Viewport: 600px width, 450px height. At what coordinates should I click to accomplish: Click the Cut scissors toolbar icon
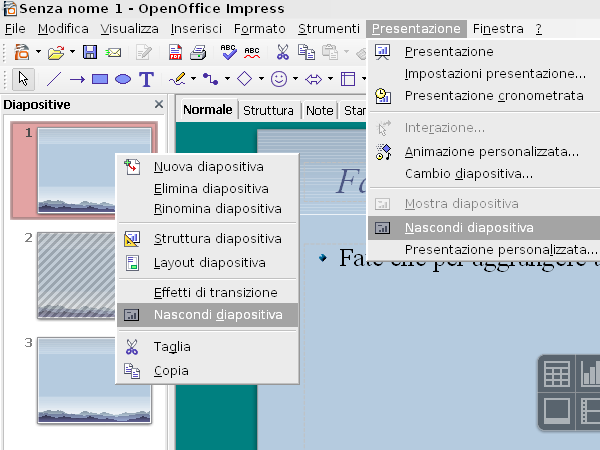(282, 52)
